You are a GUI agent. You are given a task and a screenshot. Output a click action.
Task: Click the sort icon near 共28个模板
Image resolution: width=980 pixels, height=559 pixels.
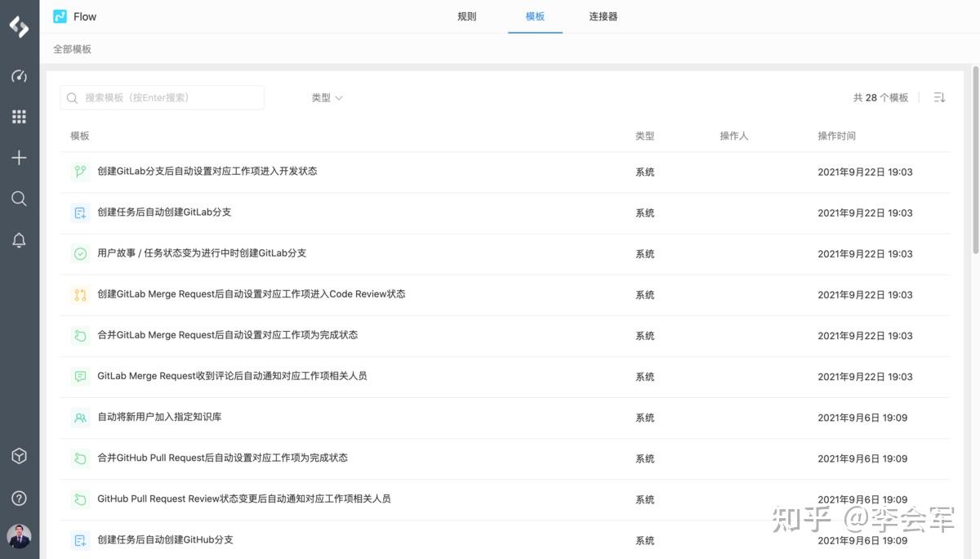coord(939,96)
